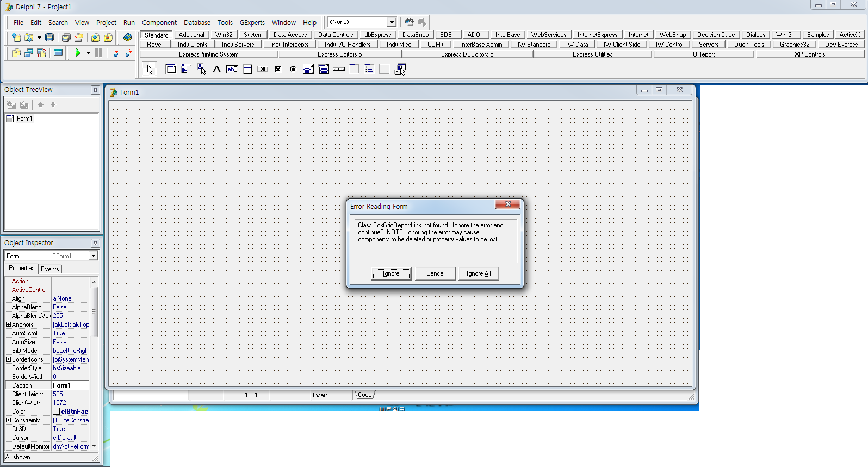
Task: Expand the Constraints property node
Action: [x=8, y=420]
